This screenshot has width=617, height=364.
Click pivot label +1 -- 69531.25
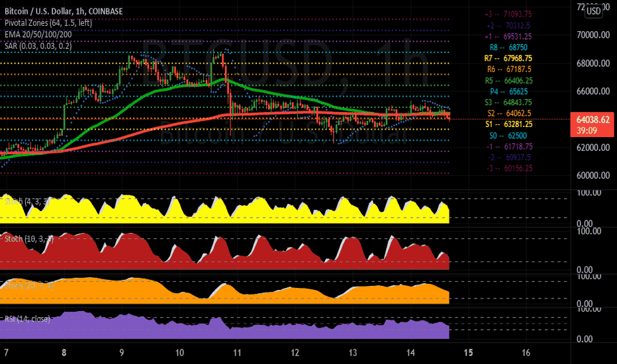tap(508, 36)
